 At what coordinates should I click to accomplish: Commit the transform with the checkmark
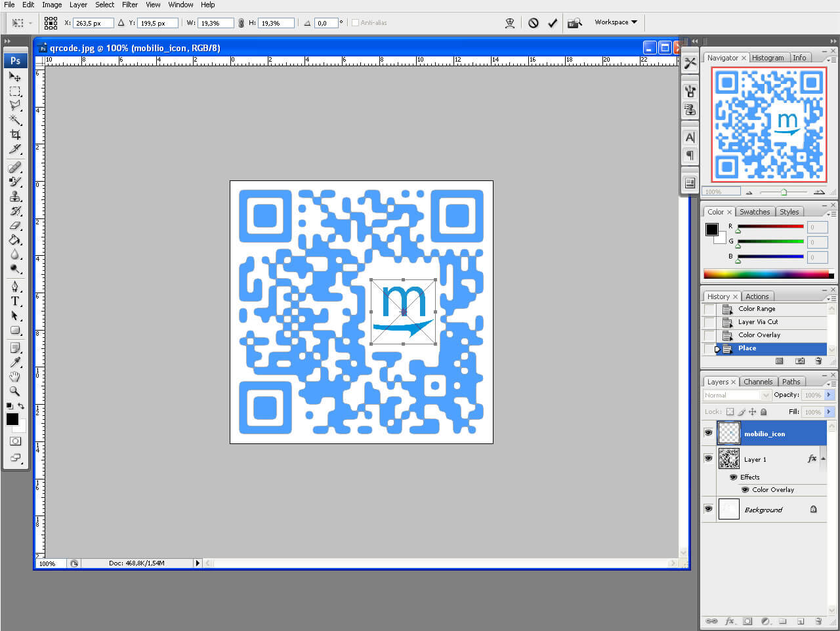[553, 23]
